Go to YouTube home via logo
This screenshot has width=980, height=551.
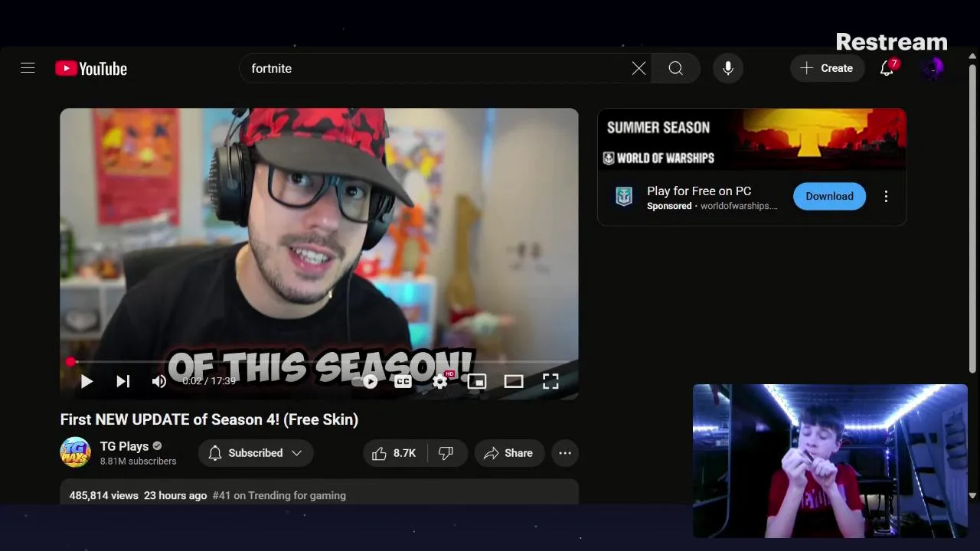click(x=91, y=68)
